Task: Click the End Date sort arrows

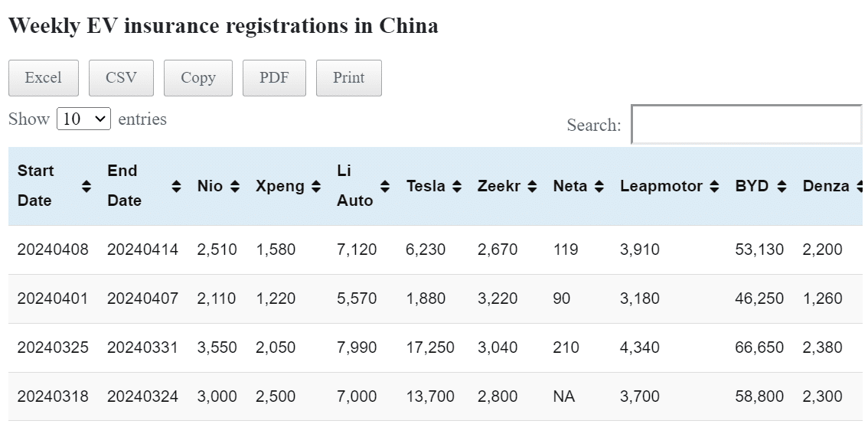Action: click(x=176, y=186)
